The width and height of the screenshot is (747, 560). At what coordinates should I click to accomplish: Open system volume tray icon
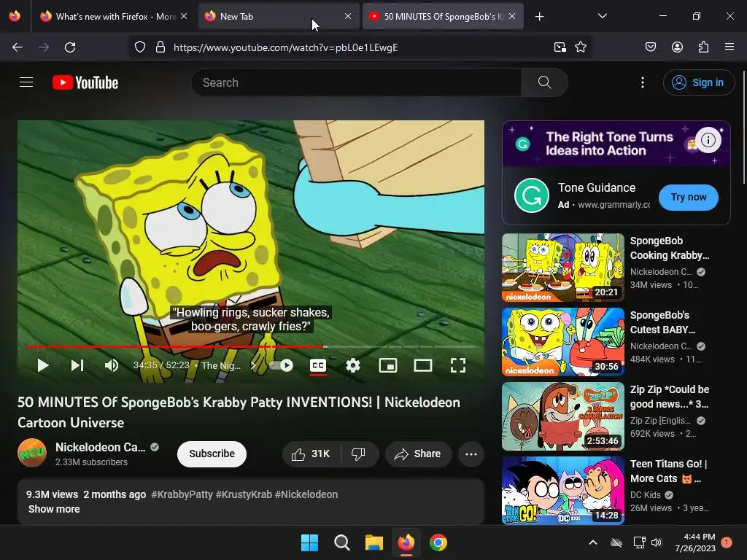coord(657,542)
